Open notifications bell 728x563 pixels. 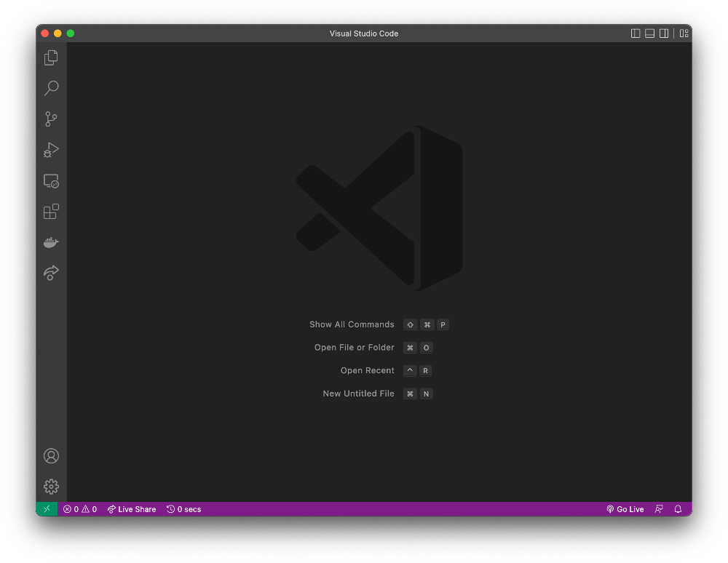click(x=678, y=509)
